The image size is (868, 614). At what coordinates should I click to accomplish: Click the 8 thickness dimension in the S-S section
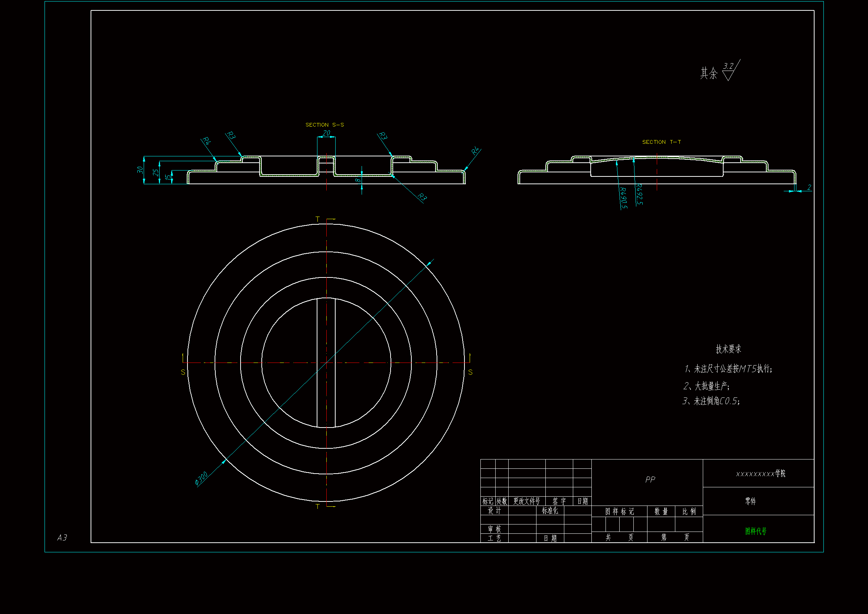[358, 181]
